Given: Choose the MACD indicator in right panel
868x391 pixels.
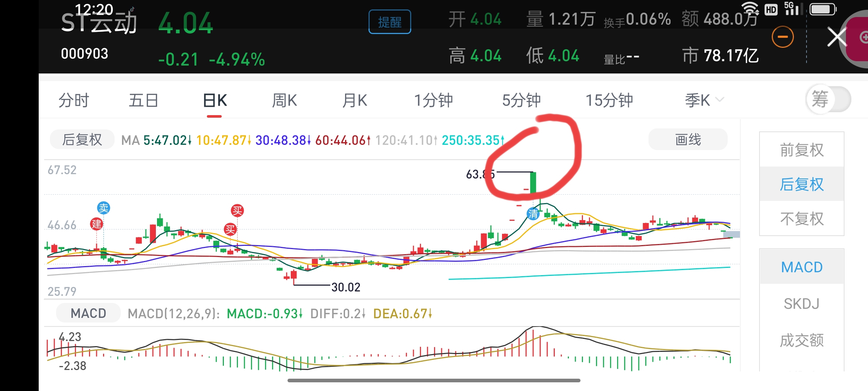Looking at the screenshot, I should pyautogui.click(x=801, y=267).
